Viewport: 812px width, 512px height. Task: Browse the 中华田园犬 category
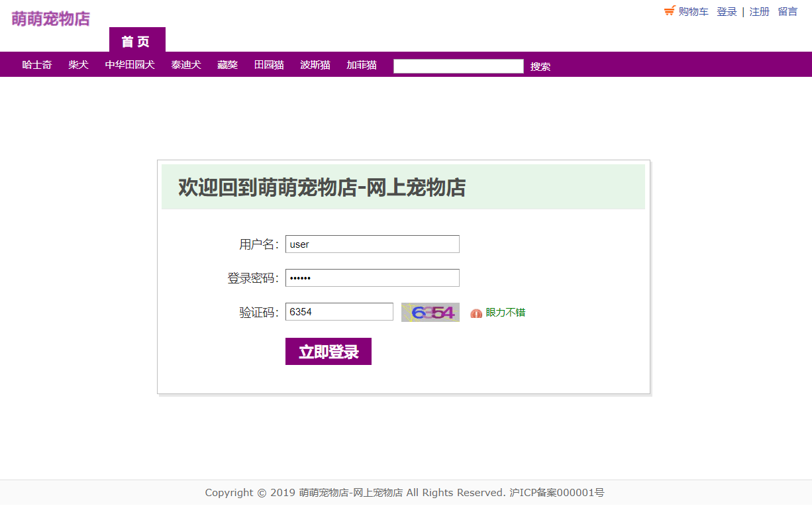[130, 64]
